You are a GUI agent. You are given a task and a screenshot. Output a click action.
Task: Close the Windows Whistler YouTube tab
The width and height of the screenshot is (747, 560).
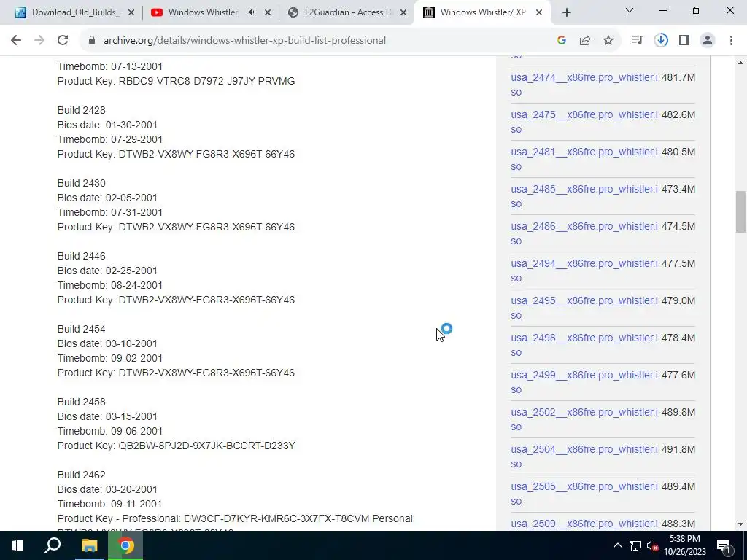[268, 12]
